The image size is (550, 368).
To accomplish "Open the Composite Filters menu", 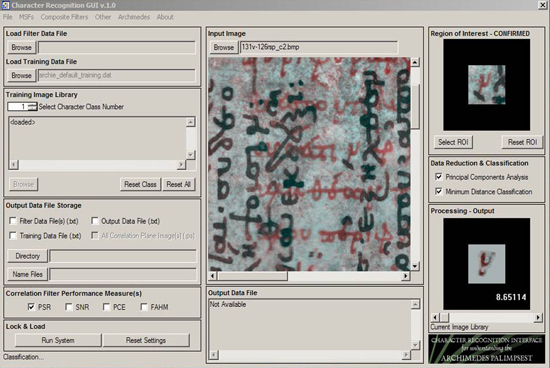I will click(64, 17).
